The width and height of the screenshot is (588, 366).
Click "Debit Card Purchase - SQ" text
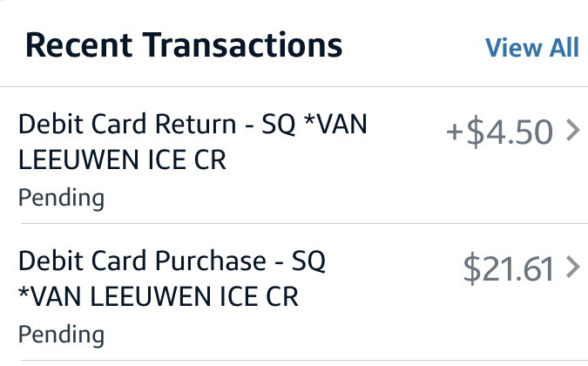coord(172,261)
